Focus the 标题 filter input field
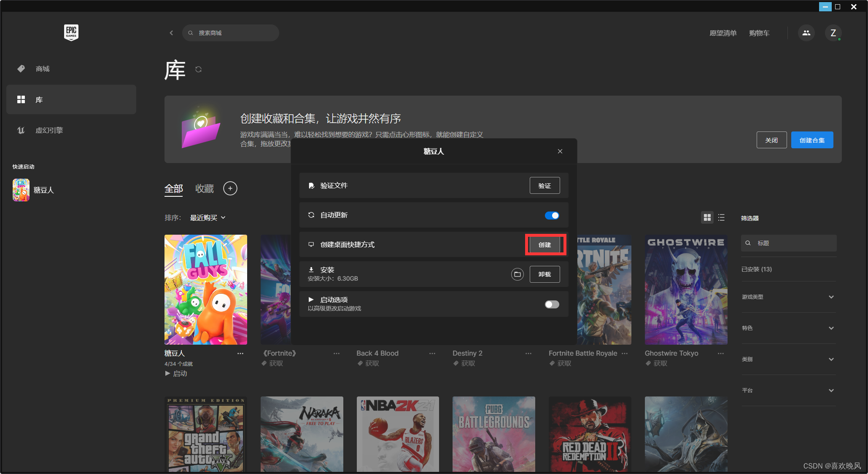Image resolution: width=868 pixels, height=474 pixels. coord(789,243)
